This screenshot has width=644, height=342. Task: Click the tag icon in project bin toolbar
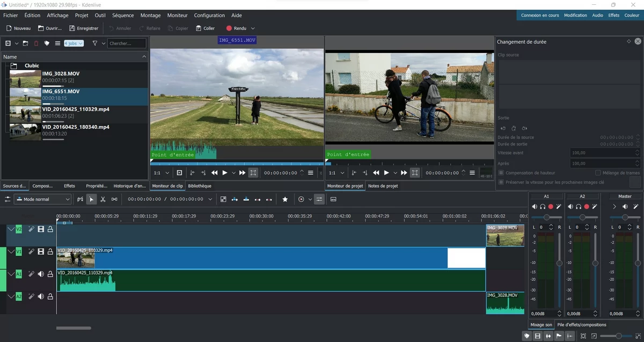coord(47,43)
